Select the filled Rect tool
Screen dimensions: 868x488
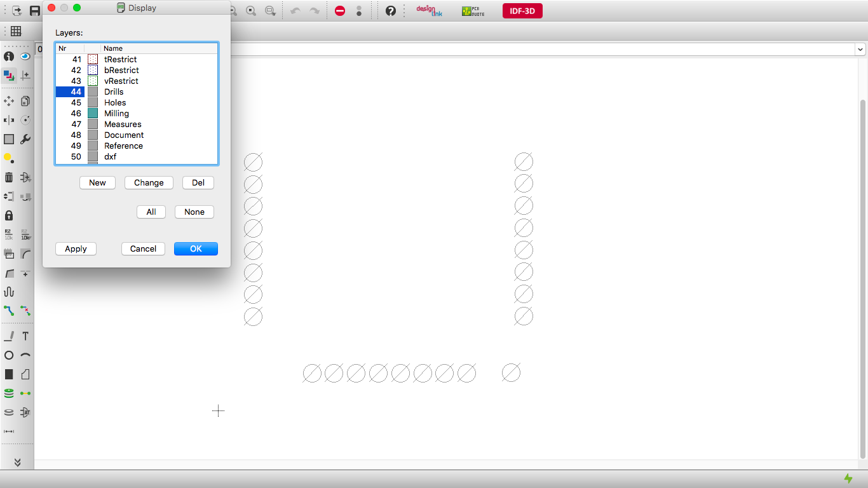pos(9,374)
